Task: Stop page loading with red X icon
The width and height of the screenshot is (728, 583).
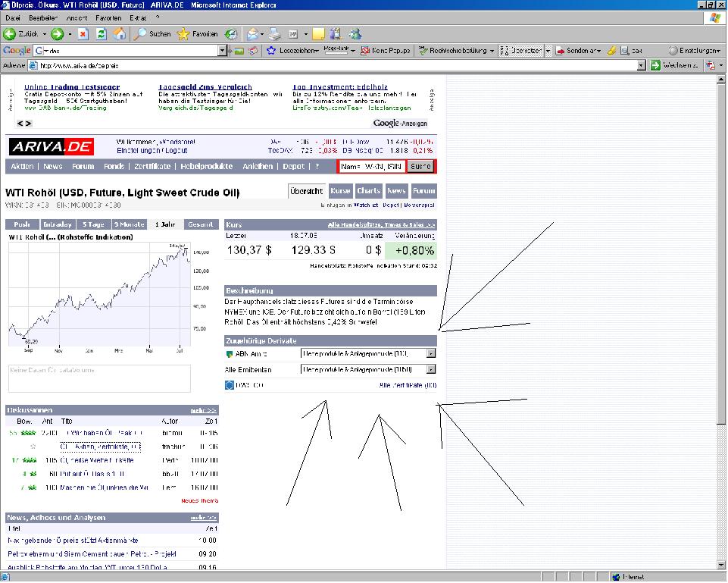Action: (83, 34)
